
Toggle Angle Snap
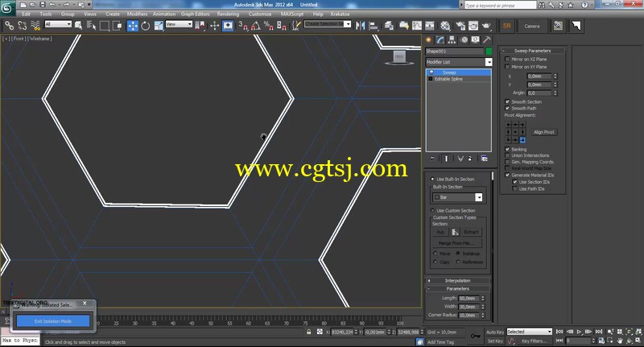[x=255, y=26]
